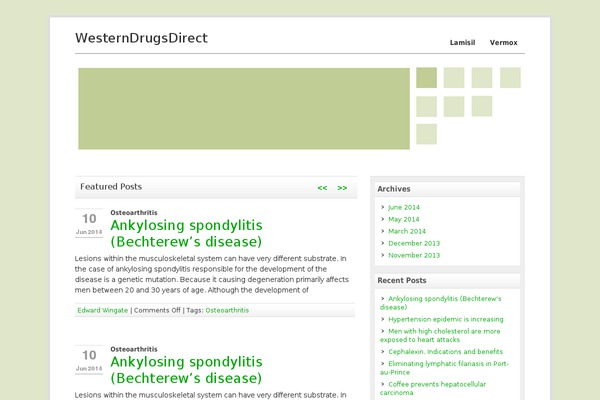Open December 2013 archive
600x400 pixels.
[x=414, y=243]
